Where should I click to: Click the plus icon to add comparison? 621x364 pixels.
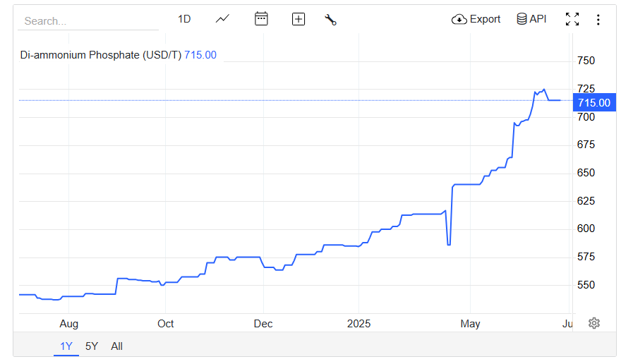[x=299, y=19]
